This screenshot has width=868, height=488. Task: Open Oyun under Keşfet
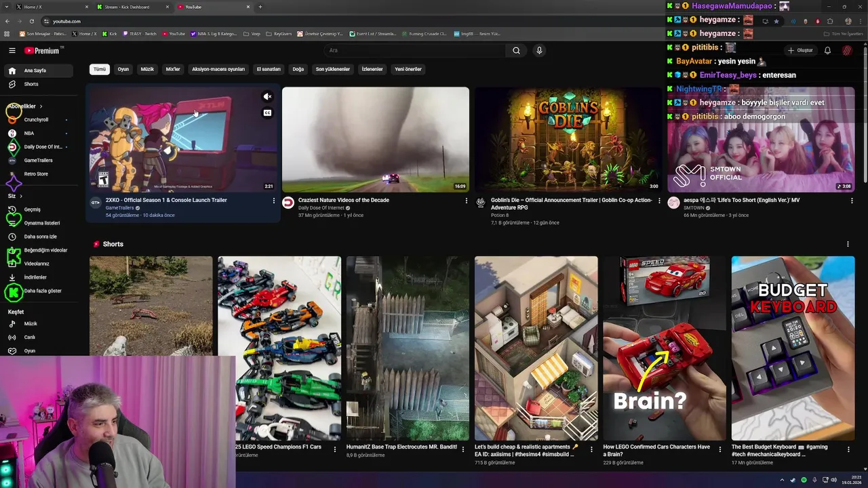point(39,351)
